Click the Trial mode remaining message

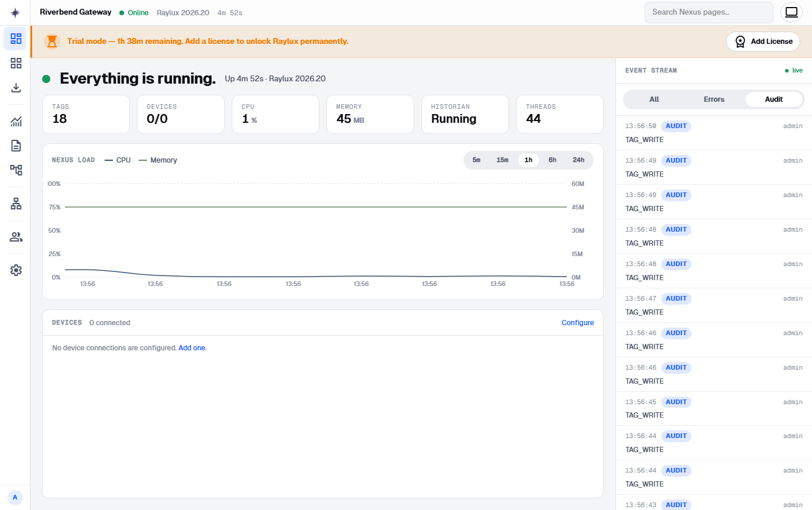coord(208,42)
